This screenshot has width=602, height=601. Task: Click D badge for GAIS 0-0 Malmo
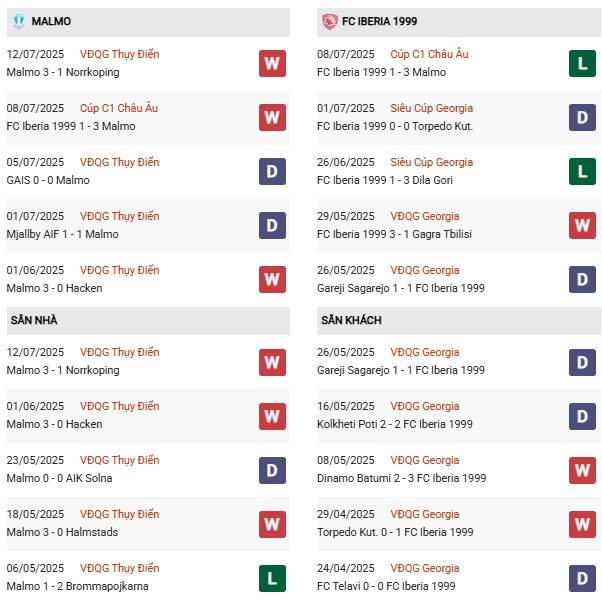point(272,171)
